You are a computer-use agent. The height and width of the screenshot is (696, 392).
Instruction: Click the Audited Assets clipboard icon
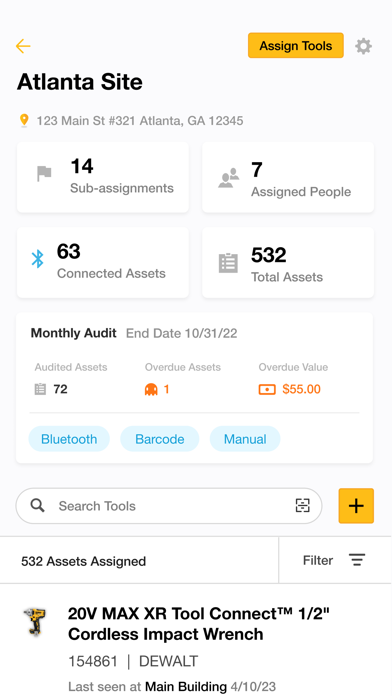click(x=40, y=389)
